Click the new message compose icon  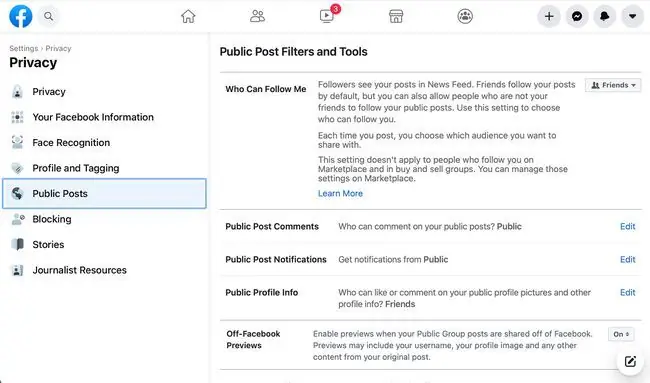click(x=630, y=361)
